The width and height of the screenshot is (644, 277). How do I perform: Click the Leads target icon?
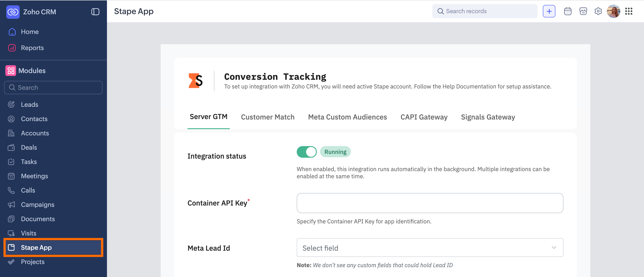11,104
